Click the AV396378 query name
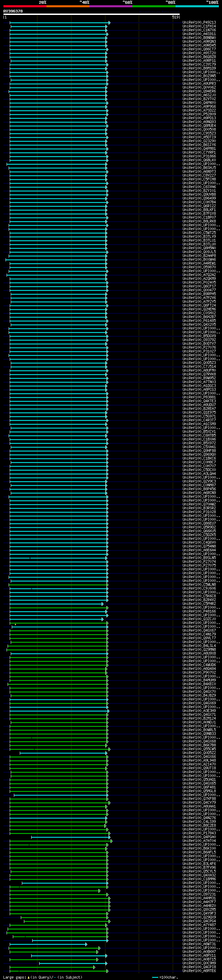222x980 pixels. [x=13, y=11]
